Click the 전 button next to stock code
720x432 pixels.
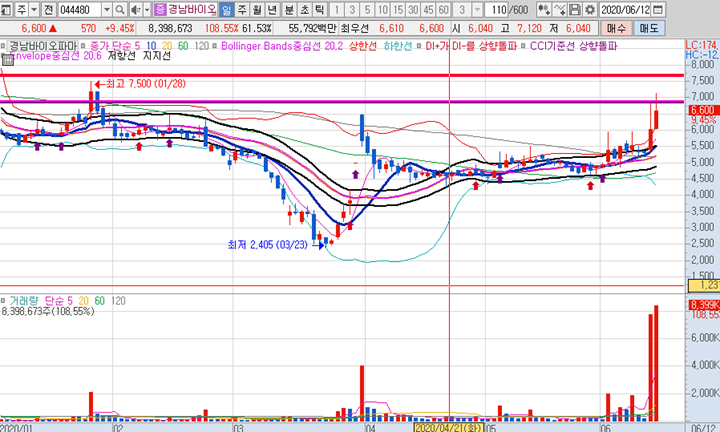click(49, 9)
